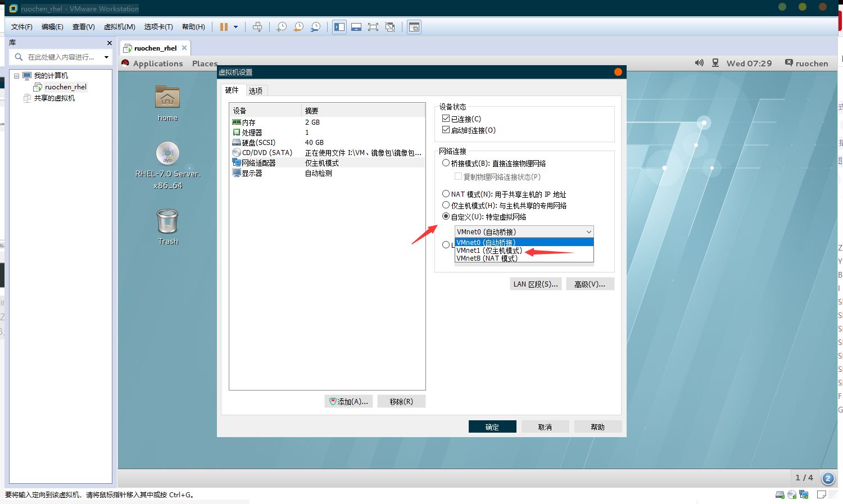Open the 查看(V) menu

tap(84, 27)
